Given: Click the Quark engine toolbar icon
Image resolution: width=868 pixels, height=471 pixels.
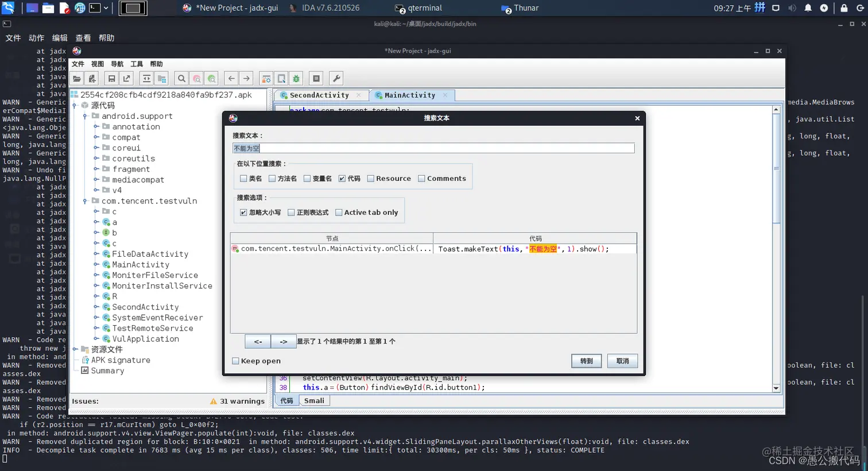Looking at the screenshot, I should click(281, 79).
